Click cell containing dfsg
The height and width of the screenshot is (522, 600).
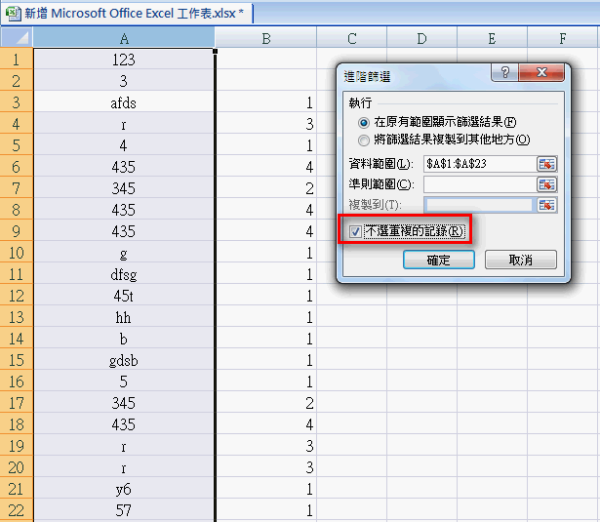pyautogui.click(x=124, y=274)
